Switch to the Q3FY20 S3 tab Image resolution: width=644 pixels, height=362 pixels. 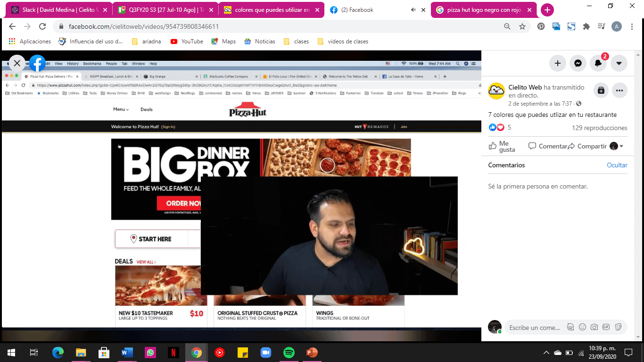[166, 10]
